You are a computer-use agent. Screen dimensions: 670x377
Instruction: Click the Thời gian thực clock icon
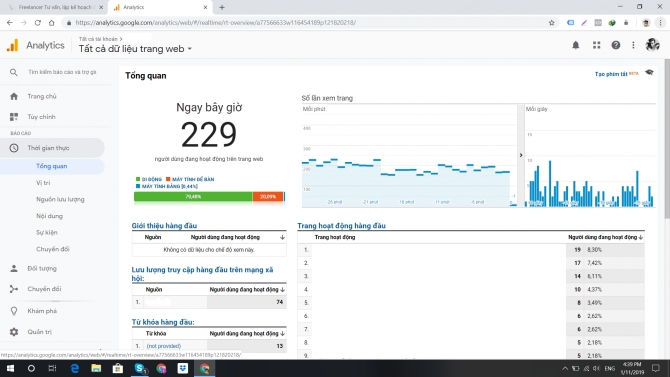click(x=14, y=148)
